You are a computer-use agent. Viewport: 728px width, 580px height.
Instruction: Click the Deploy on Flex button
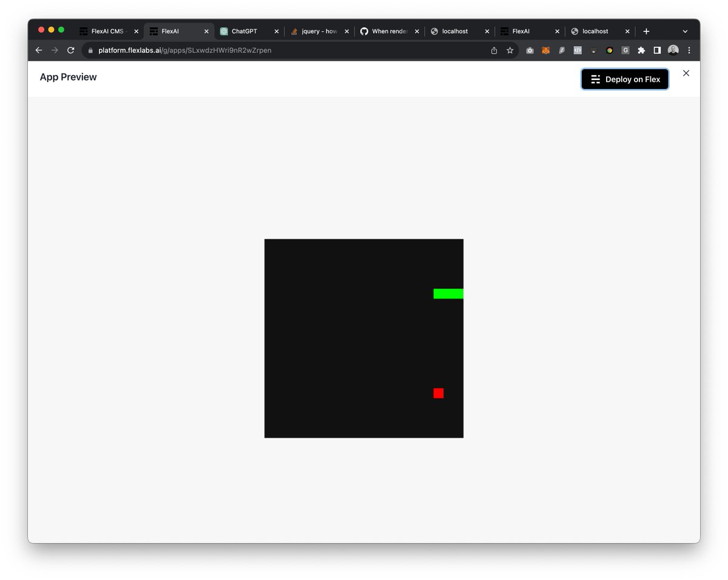click(625, 79)
